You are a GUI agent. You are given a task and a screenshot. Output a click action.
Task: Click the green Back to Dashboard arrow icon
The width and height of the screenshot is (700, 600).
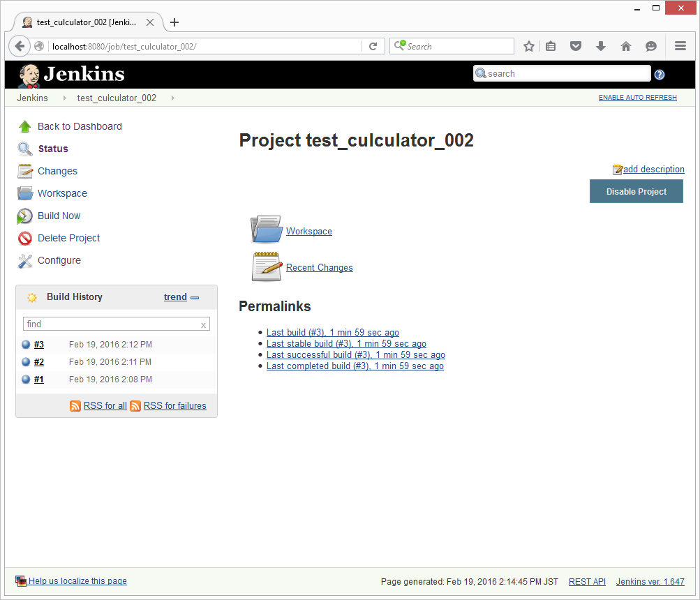coord(25,127)
